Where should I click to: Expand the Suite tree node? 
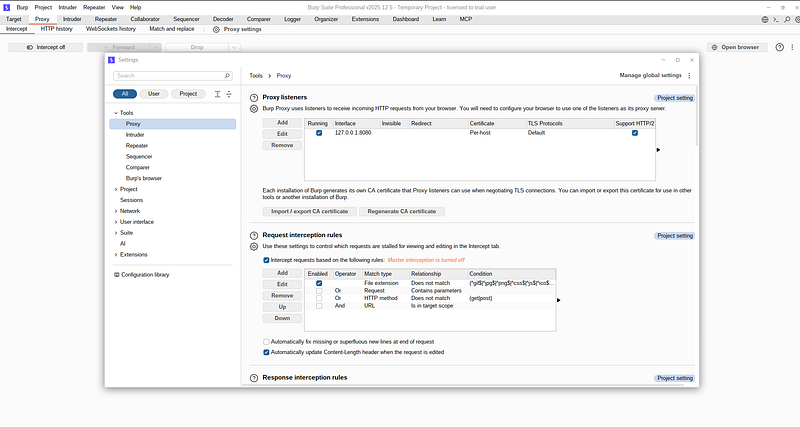tap(116, 233)
